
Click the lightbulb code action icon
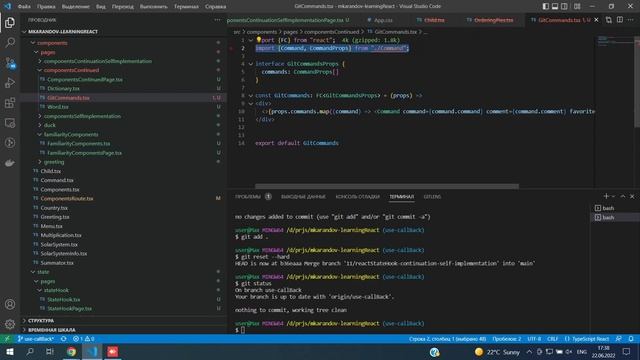coord(258,40)
